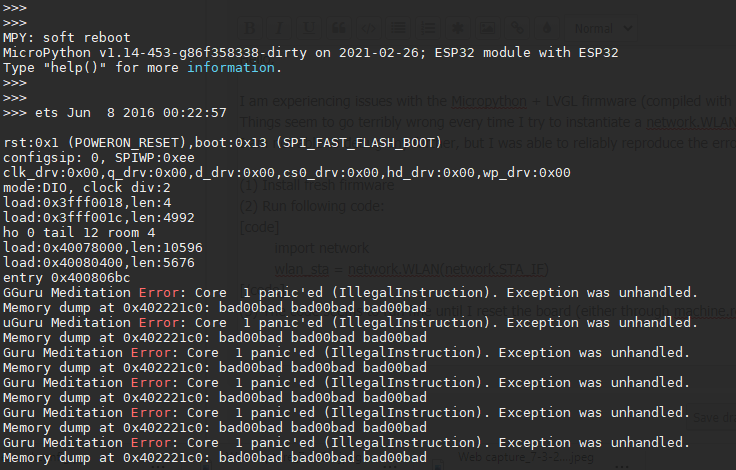Insert a URL with the link icon

517,28
